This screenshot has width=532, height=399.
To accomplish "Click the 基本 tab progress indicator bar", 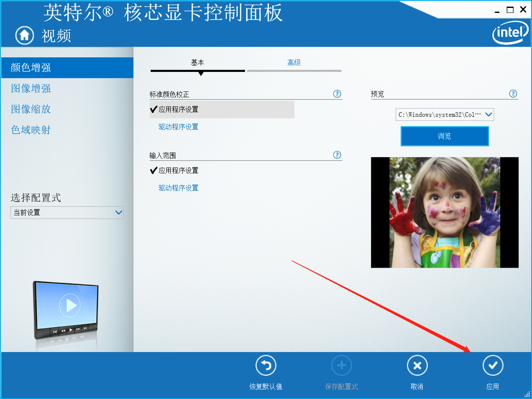I will (197, 71).
